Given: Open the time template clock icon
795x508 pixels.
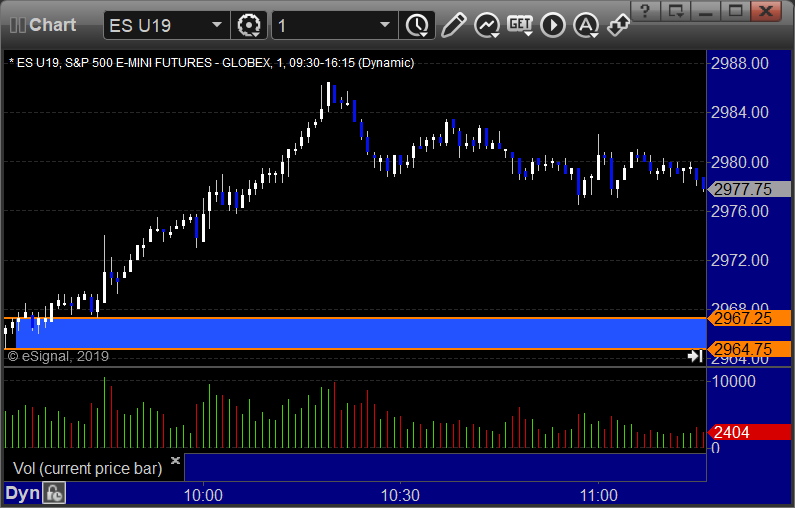Looking at the screenshot, I should point(417,25).
